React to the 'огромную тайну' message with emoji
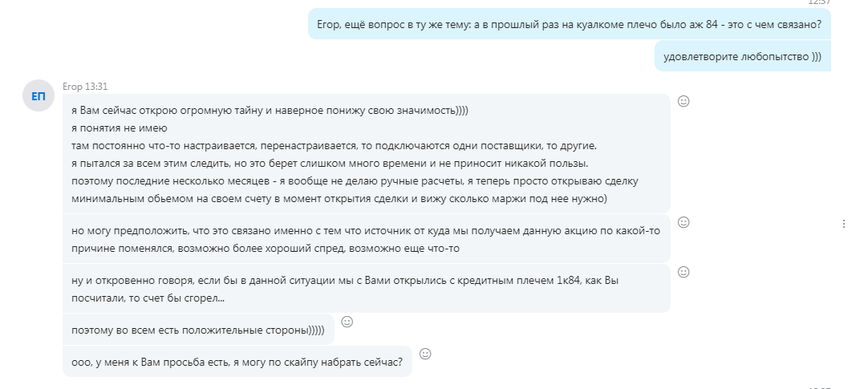 [x=683, y=101]
